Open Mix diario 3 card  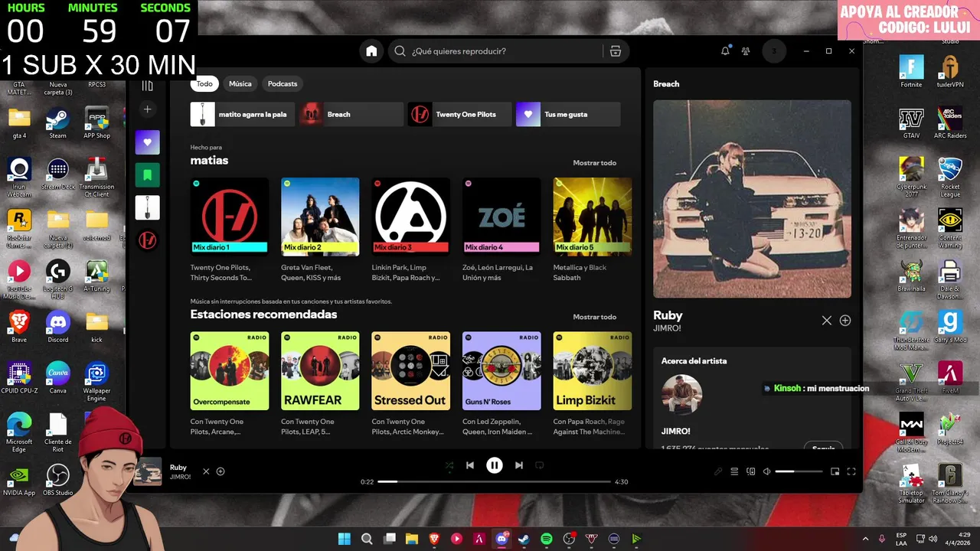pos(410,230)
